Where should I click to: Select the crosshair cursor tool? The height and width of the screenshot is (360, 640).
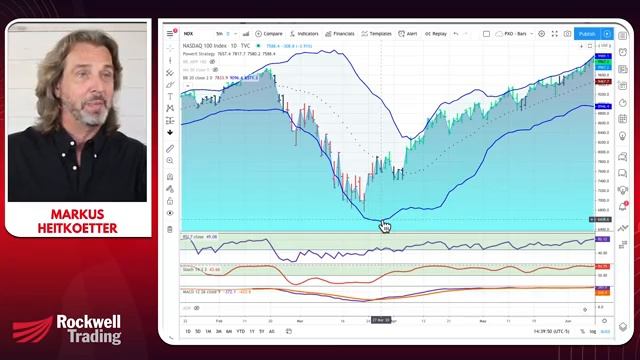tap(170, 48)
